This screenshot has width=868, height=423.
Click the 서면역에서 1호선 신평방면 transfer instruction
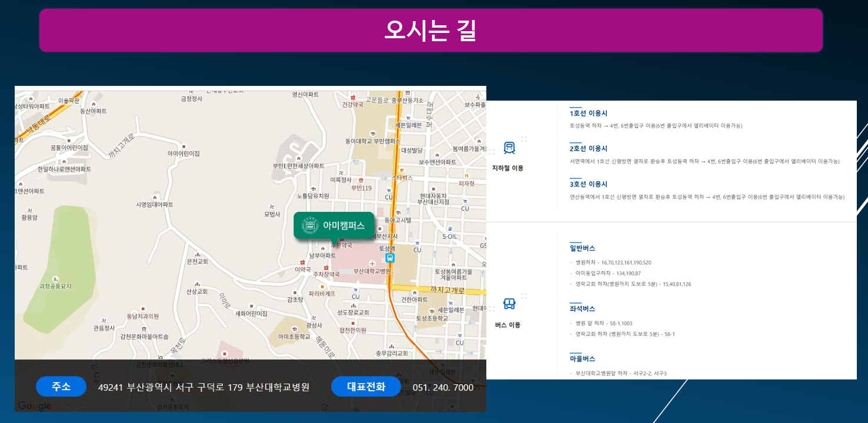pos(705,161)
